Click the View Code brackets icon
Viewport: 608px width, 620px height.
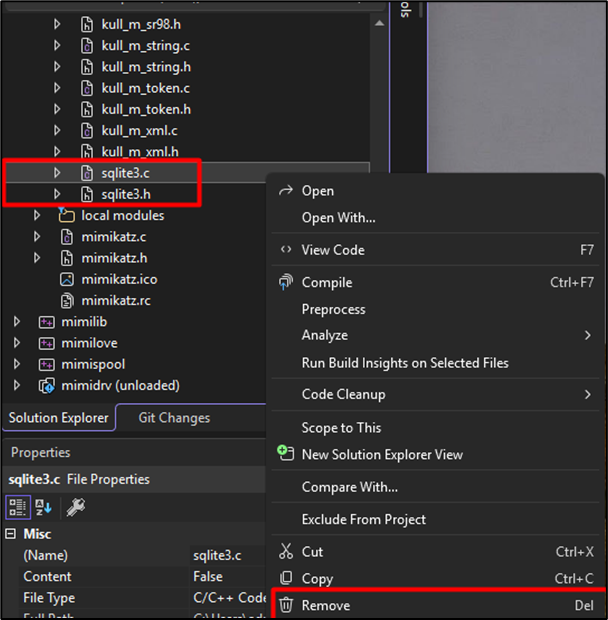click(286, 250)
